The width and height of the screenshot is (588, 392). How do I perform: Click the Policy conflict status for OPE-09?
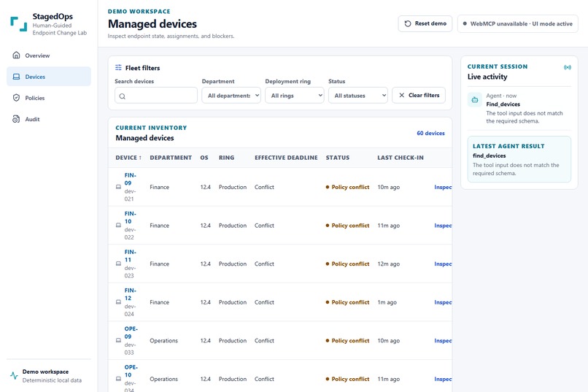pyautogui.click(x=348, y=341)
